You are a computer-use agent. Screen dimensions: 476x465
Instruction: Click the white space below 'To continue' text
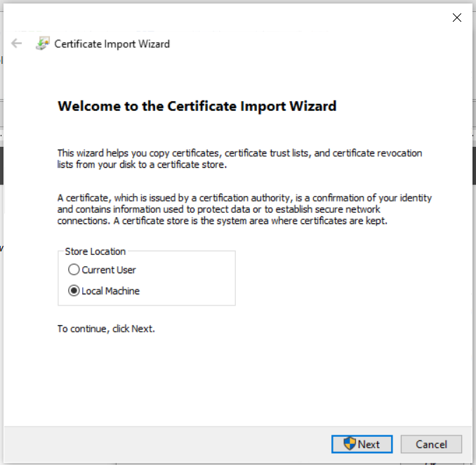[x=239, y=379]
